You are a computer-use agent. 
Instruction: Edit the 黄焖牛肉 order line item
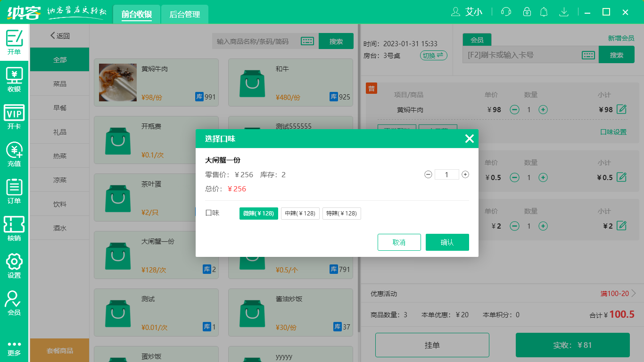622,109
